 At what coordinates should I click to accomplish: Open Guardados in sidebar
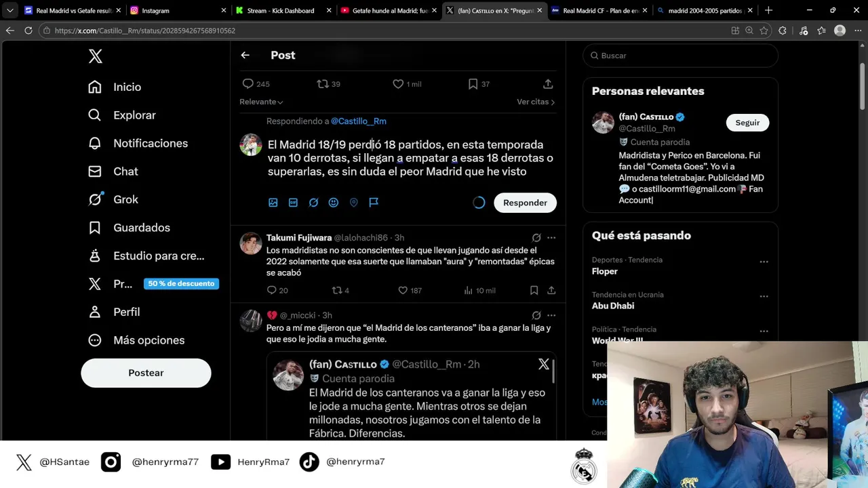[x=129, y=228]
